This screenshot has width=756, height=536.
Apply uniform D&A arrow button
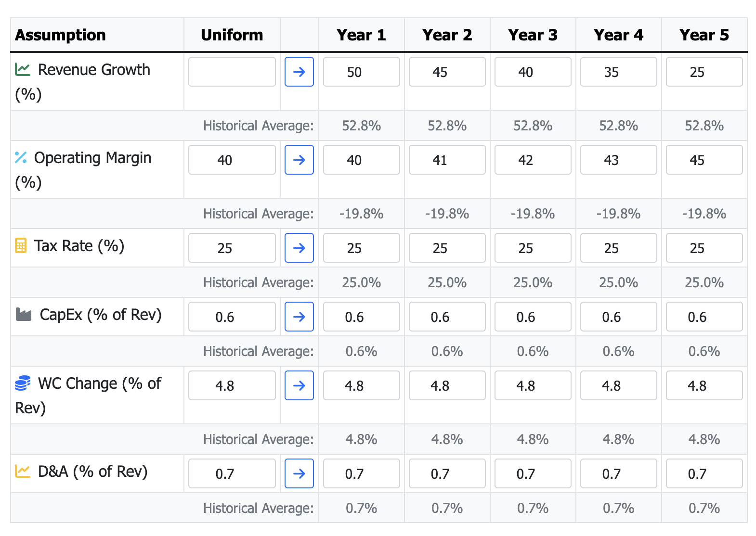299,473
